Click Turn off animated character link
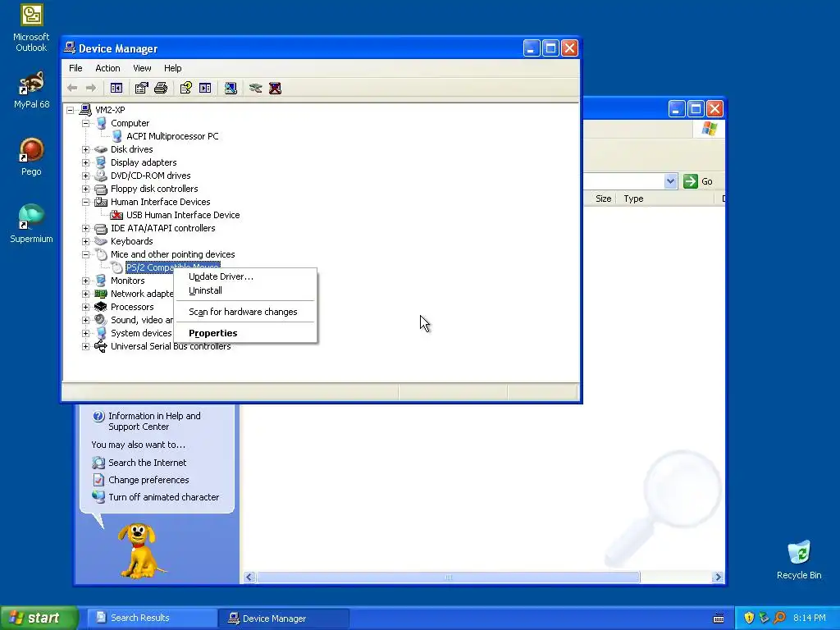 (x=163, y=497)
